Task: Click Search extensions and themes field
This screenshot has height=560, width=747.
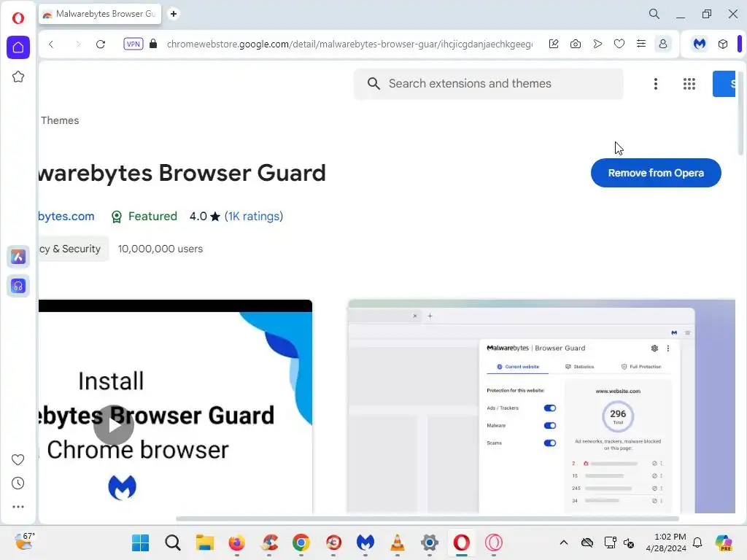Action: [x=488, y=84]
